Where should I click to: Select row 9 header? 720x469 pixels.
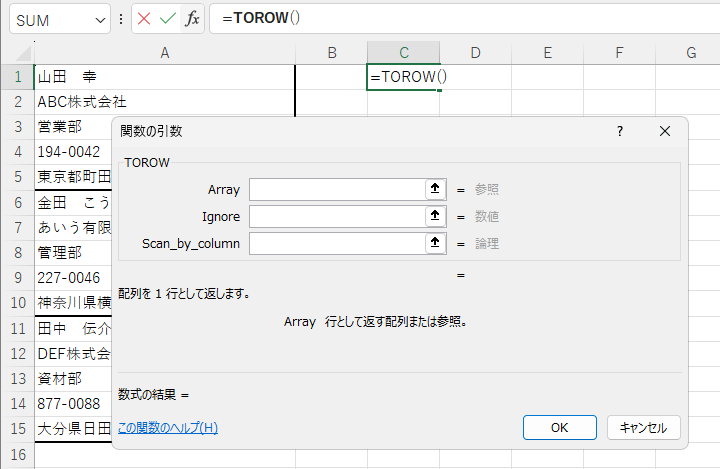click(17, 278)
